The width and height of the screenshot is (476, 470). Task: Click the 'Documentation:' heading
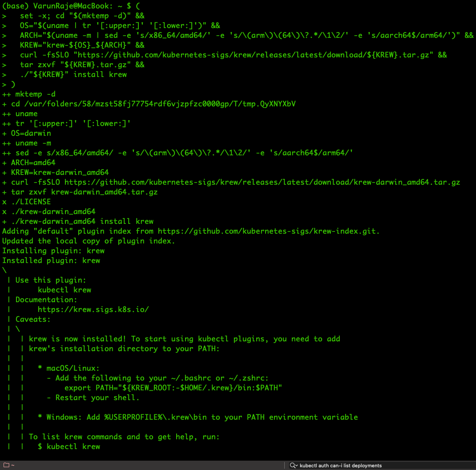46,300
